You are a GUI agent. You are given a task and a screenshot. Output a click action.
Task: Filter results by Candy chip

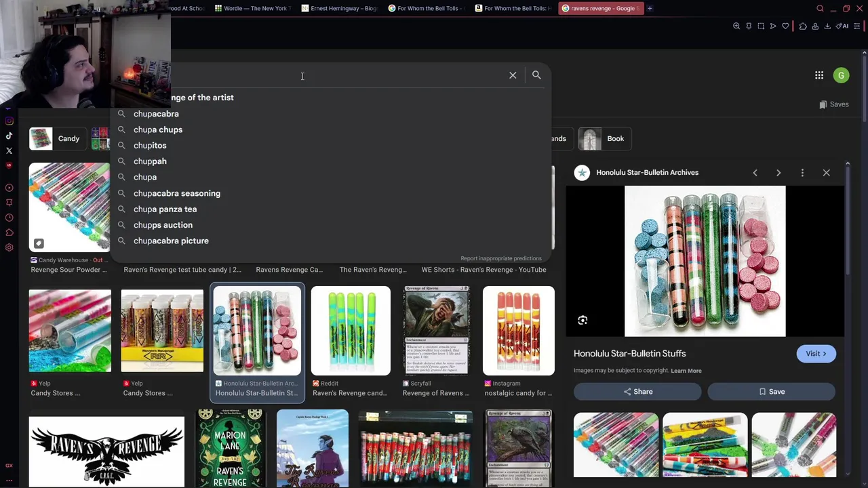point(57,139)
